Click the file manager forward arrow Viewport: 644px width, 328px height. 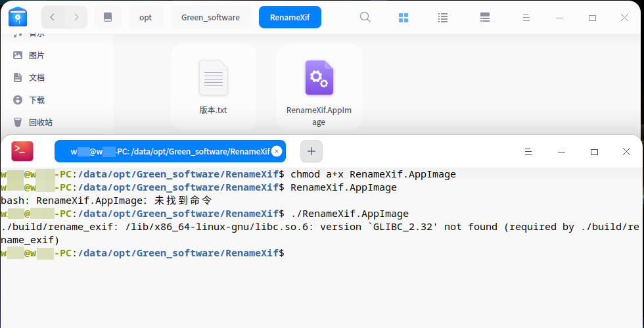76,18
